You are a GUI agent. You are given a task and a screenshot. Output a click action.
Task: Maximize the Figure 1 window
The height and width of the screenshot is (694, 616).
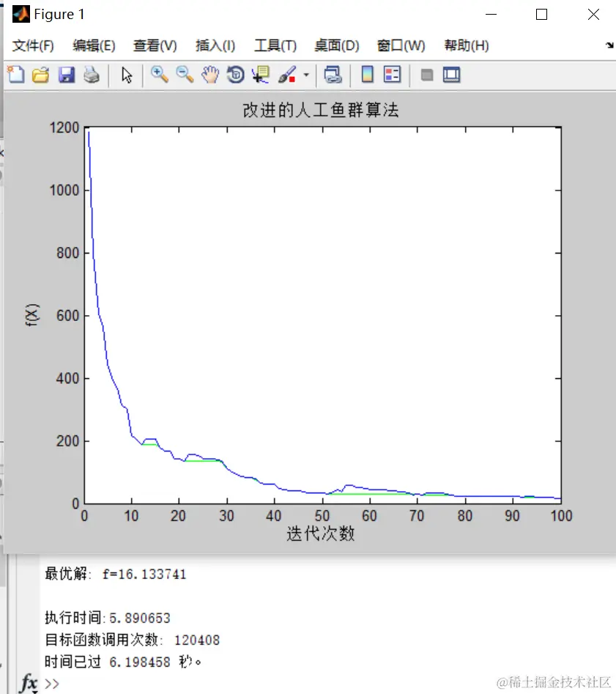tap(542, 15)
